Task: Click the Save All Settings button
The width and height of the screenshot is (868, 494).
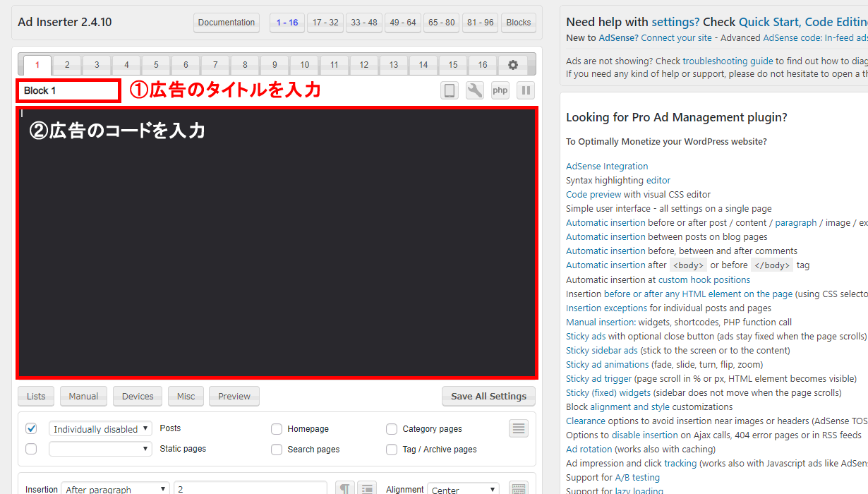Action: click(x=488, y=396)
